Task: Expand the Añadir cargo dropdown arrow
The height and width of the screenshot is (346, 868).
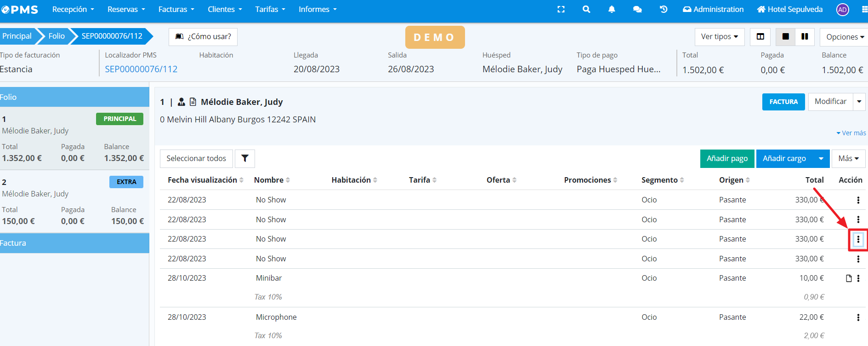Action: (821, 159)
